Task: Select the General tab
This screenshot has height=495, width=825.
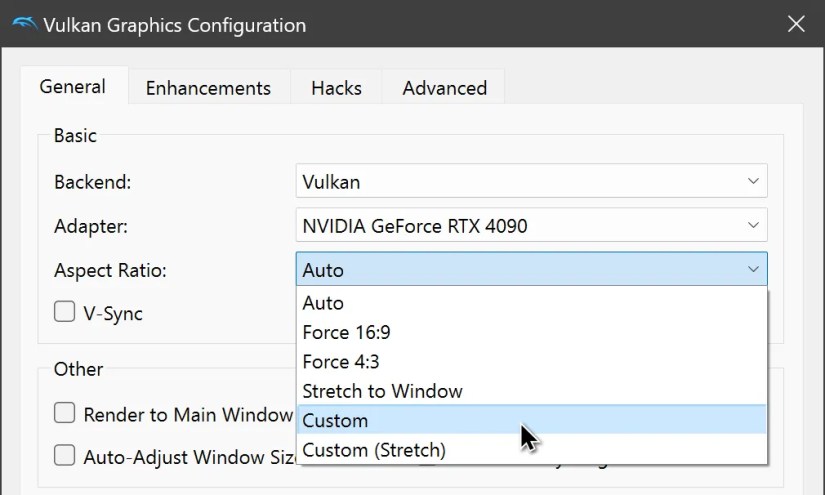Action: tap(73, 86)
